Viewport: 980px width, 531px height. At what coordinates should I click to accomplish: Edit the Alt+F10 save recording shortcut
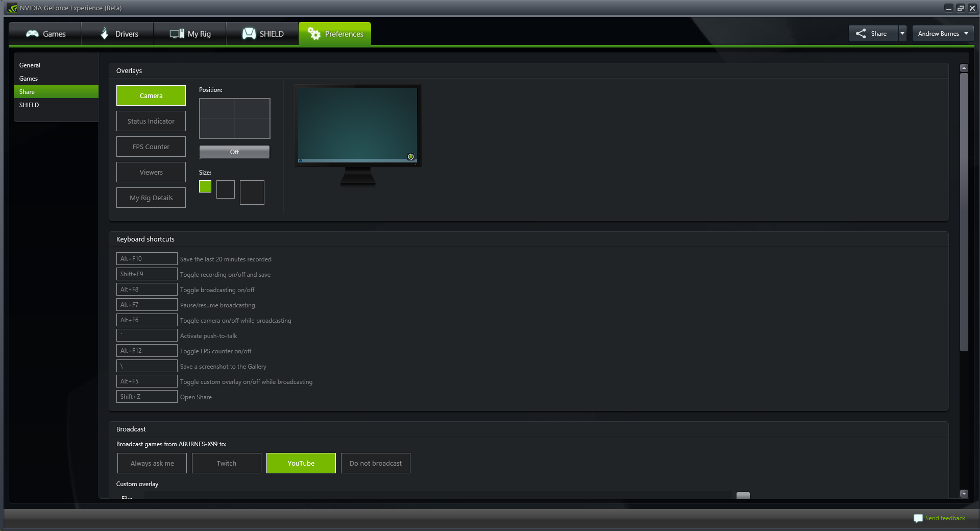point(147,259)
